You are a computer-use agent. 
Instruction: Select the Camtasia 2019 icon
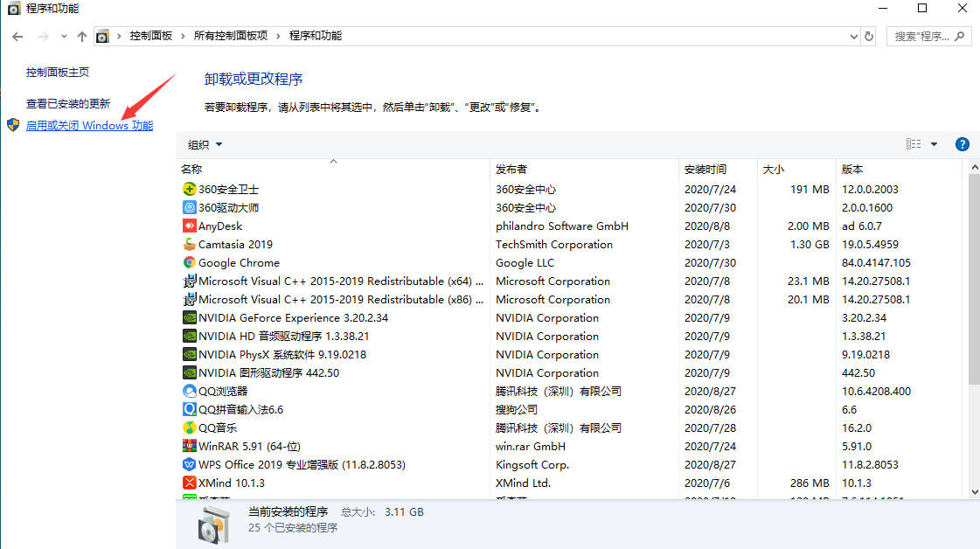tap(190, 244)
